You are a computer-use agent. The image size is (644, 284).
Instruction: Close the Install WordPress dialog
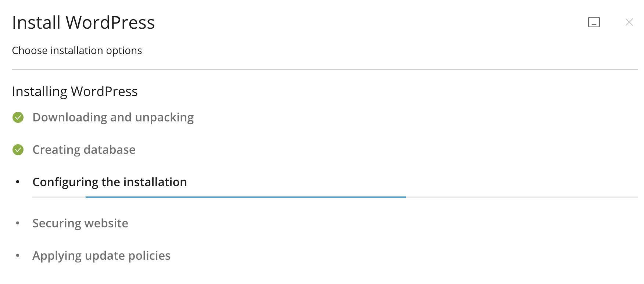tap(629, 22)
